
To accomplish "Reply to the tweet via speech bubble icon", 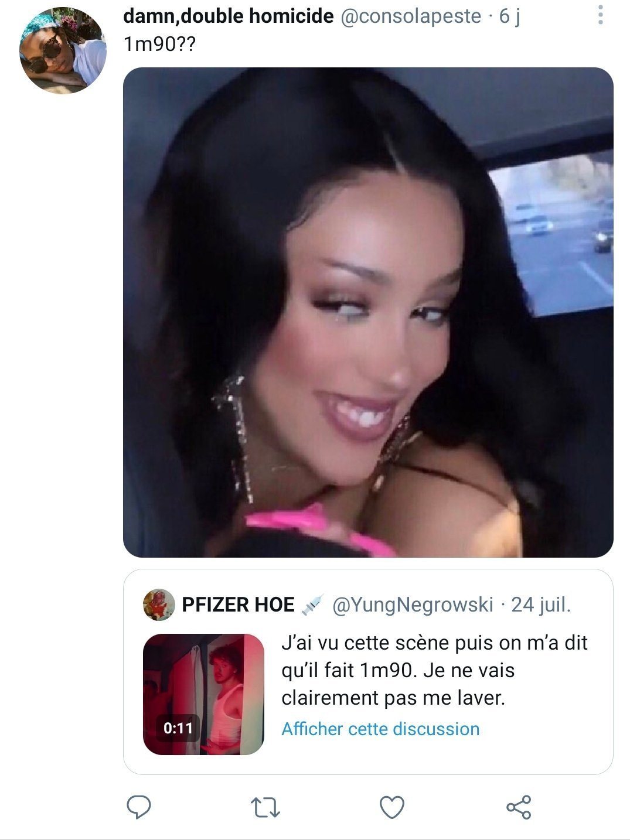I will (x=139, y=807).
